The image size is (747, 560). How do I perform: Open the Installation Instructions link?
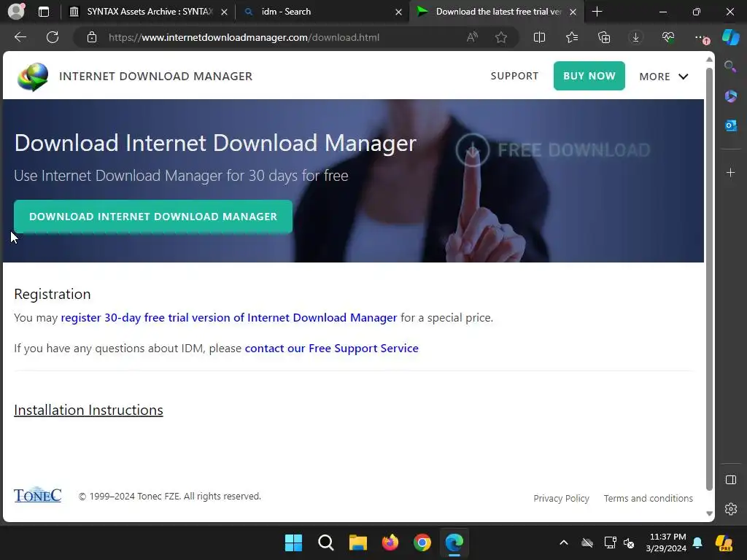click(x=88, y=410)
